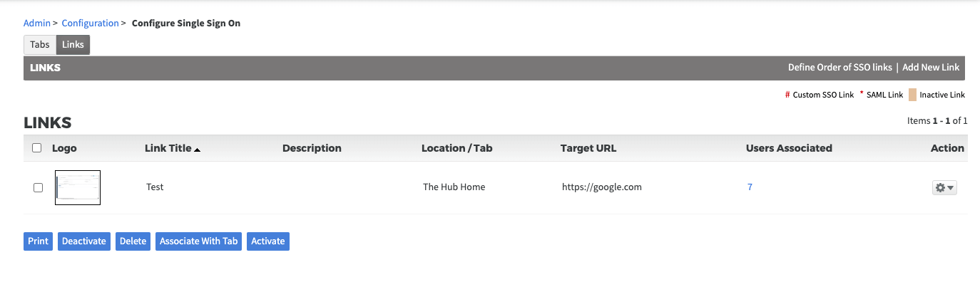The height and width of the screenshot is (292, 980).
Task: Open Define Order of SSO links
Action: click(x=839, y=68)
